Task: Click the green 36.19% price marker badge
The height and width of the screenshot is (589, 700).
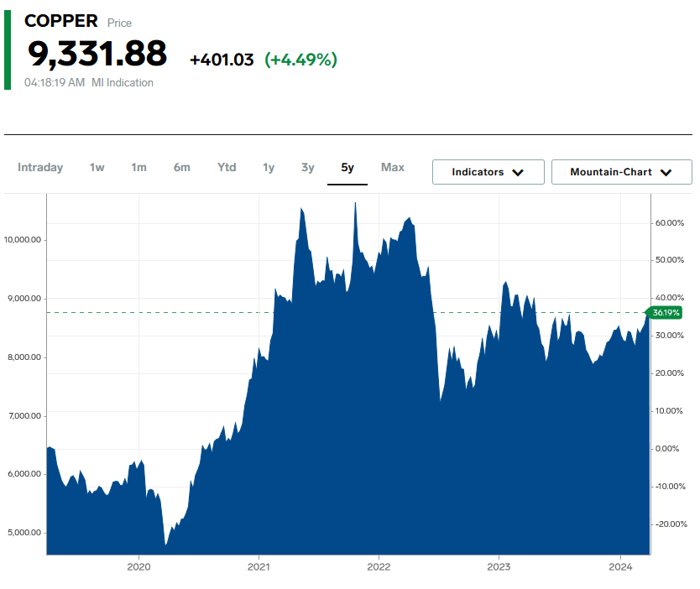Action: (x=666, y=313)
